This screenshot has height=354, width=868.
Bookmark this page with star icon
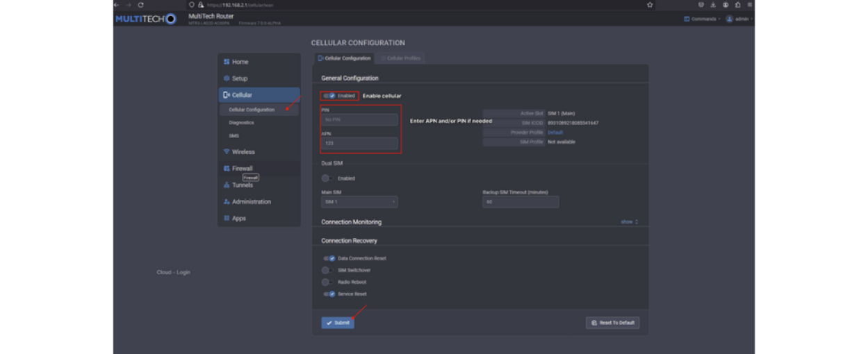pos(650,5)
